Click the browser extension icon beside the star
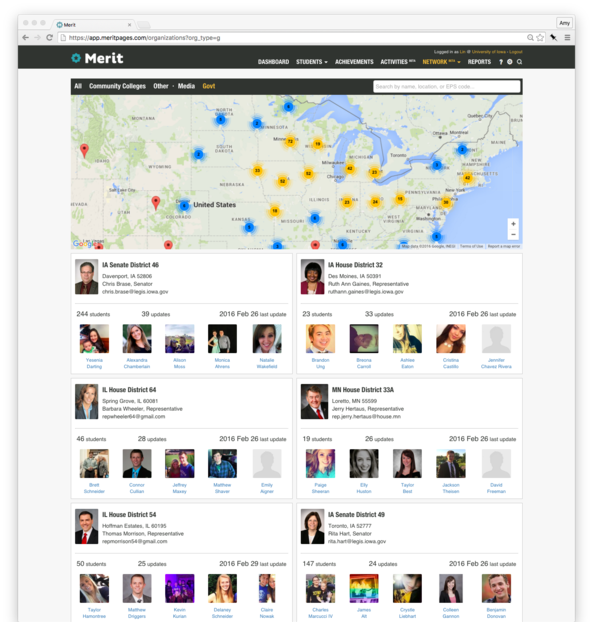Viewport: 592px width, 622px height. [554, 37]
